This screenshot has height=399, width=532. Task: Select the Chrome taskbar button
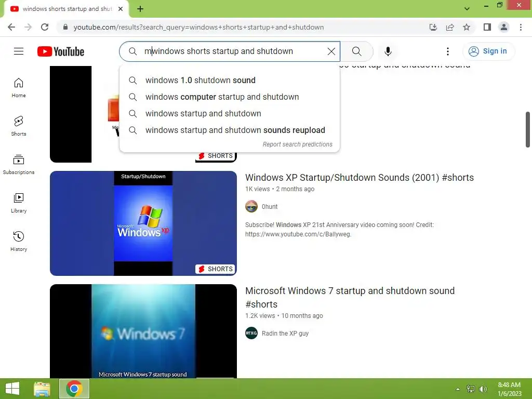74,389
